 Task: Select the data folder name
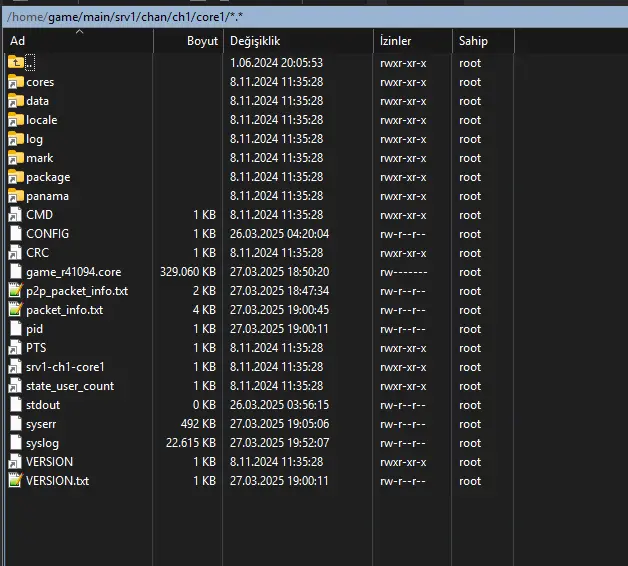click(38, 101)
